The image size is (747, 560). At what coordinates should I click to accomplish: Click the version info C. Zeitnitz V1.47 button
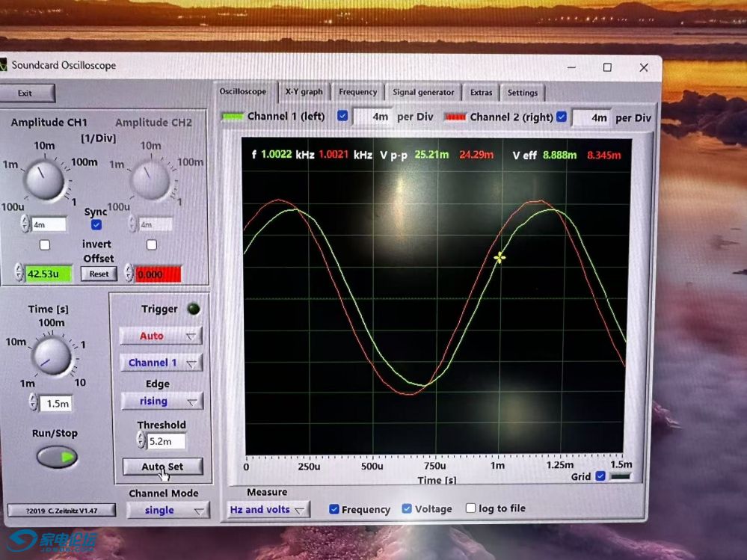click(x=62, y=511)
